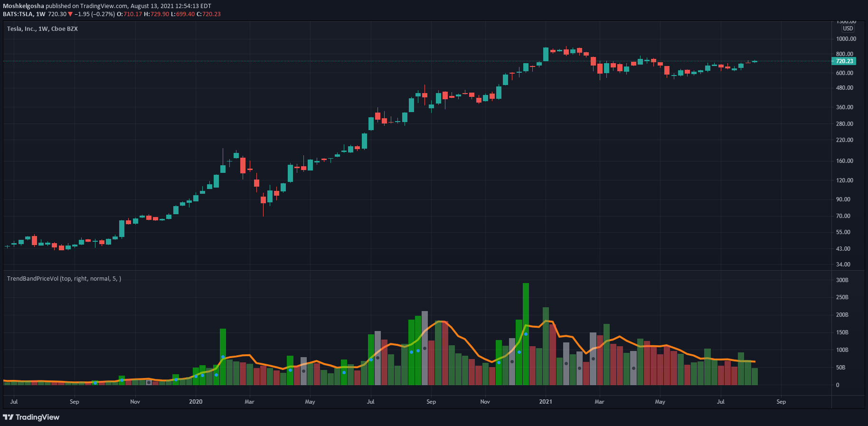Click the 70.00 price axis label
This screenshot has height=426, width=868.
click(x=843, y=216)
